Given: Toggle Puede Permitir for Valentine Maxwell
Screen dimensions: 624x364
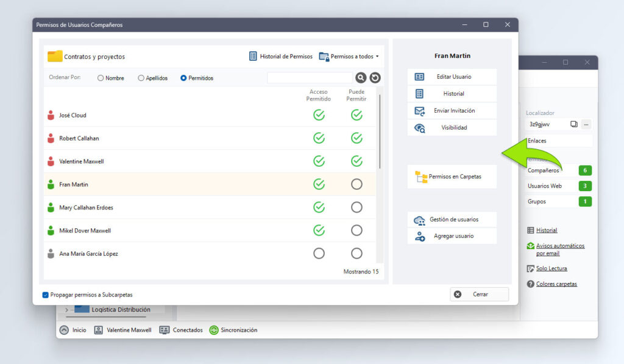Looking at the screenshot, I should [x=356, y=161].
